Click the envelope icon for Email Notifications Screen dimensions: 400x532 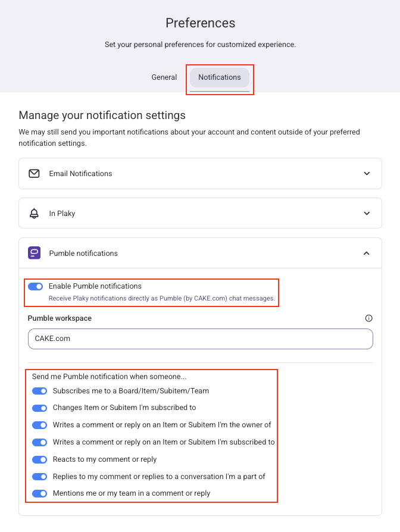pos(34,173)
